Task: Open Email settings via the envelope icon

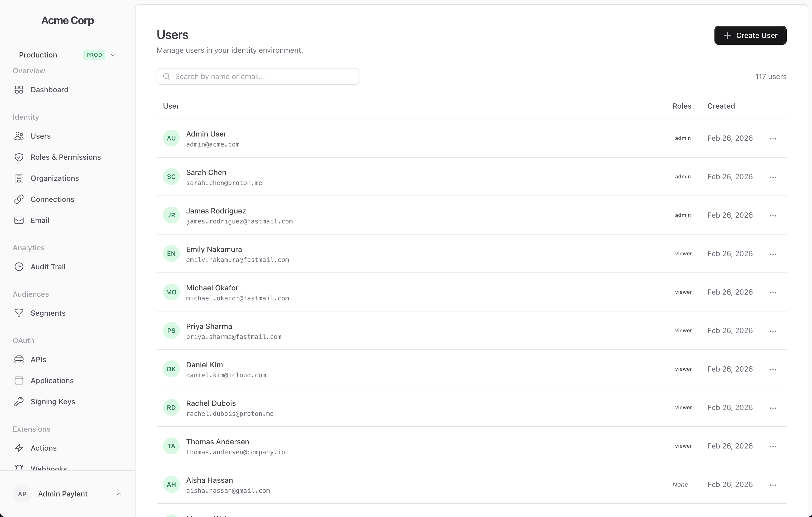Action: click(19, 220)
